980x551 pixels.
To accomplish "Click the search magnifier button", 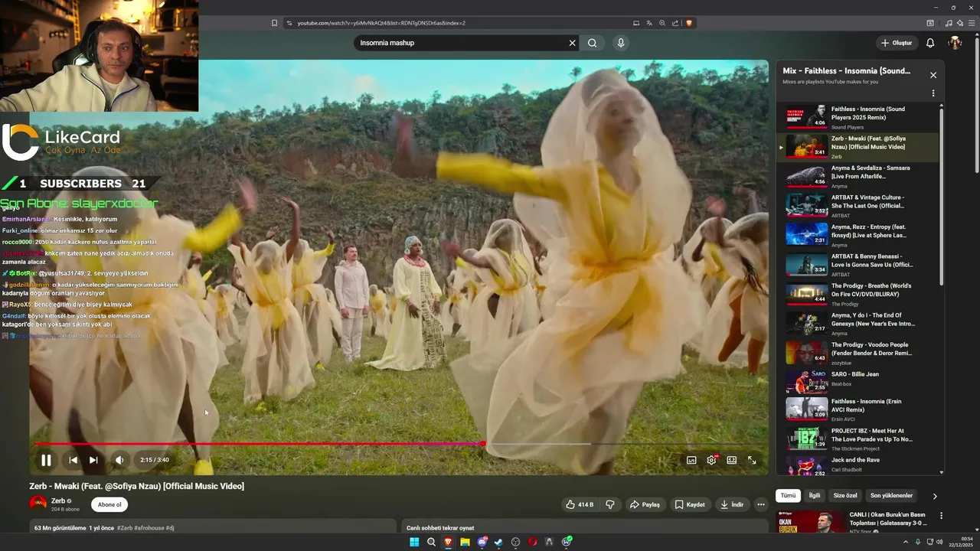I will [592, 43].
